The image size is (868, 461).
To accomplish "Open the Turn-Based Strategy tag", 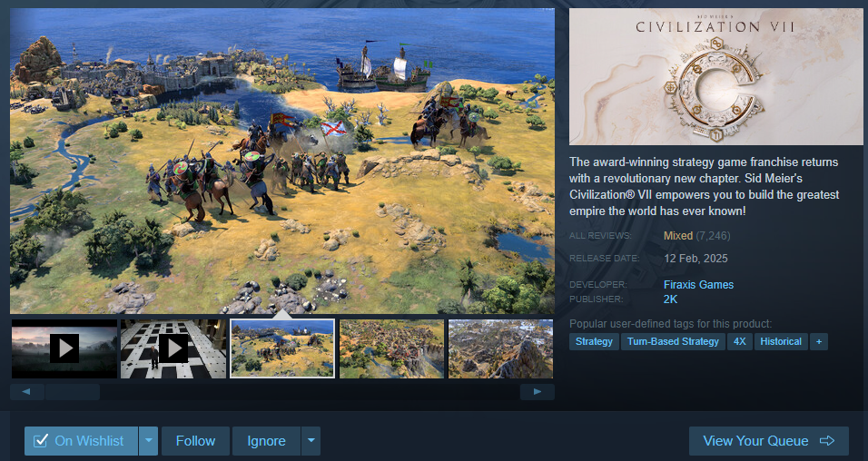I will [673, 341].
